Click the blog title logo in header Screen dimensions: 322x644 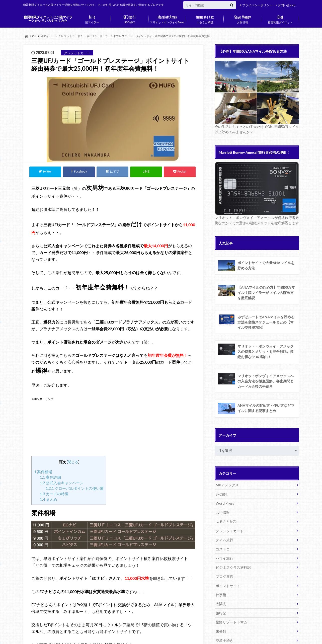[48, 19]
